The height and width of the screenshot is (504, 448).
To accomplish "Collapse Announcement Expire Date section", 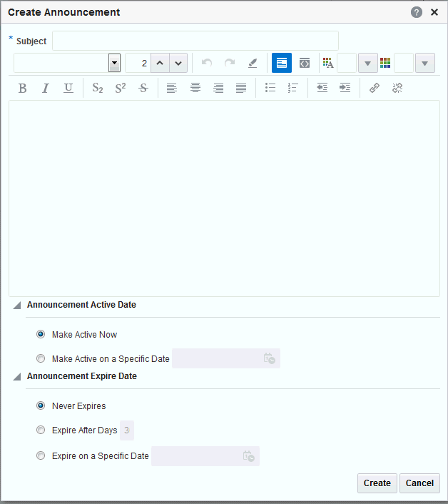I will pos(17,376).
